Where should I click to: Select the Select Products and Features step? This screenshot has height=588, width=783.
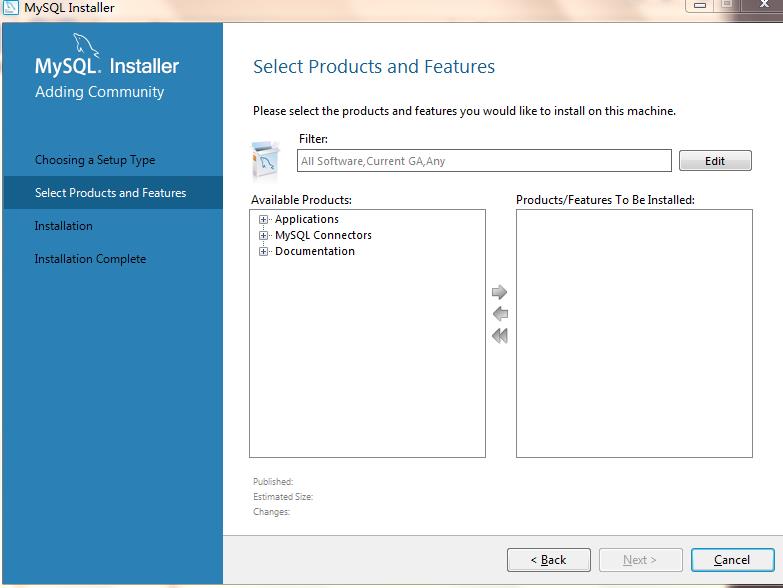click(x=113, y=193)
